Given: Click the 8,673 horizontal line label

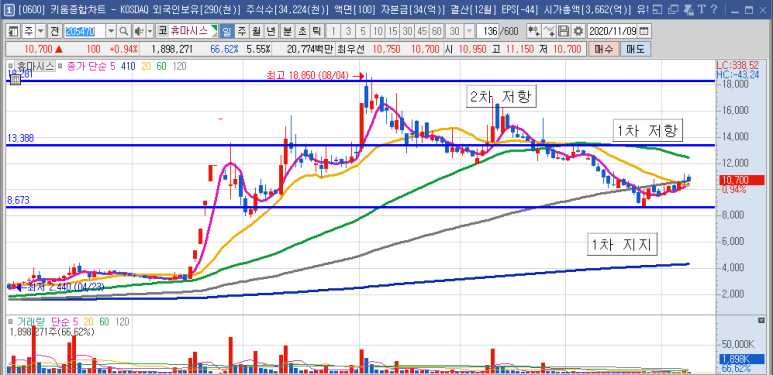Looking at the screenshot, I should (18, 201).
